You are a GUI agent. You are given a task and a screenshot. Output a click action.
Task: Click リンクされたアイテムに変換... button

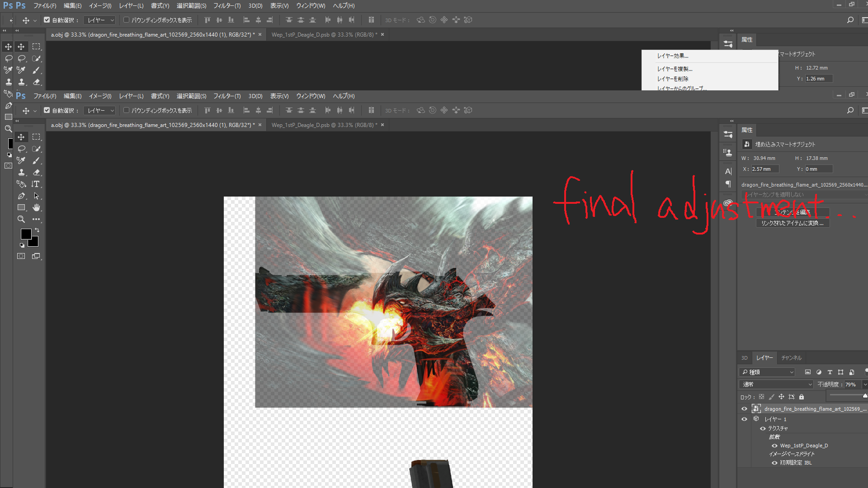(793, 223)
